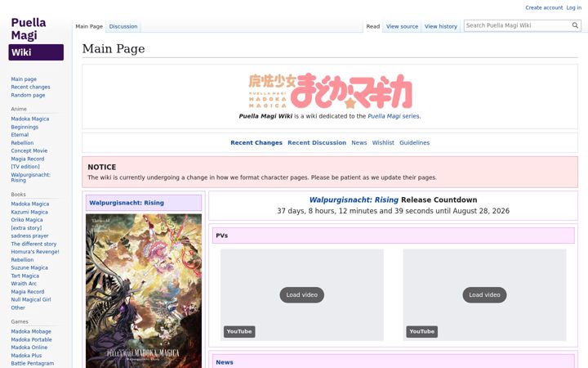Open Madoka Plus sidebar link
Viewport: 588px width, 368px height.
[26, 356]
